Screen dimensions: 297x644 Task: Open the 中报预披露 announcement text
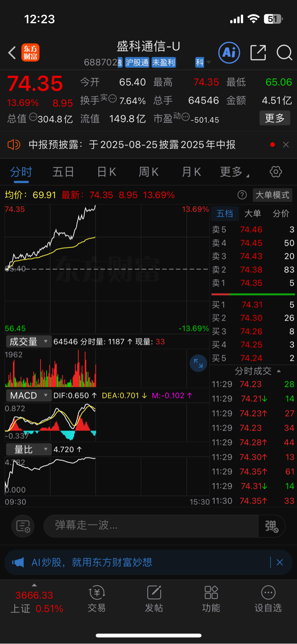[132, 144]
